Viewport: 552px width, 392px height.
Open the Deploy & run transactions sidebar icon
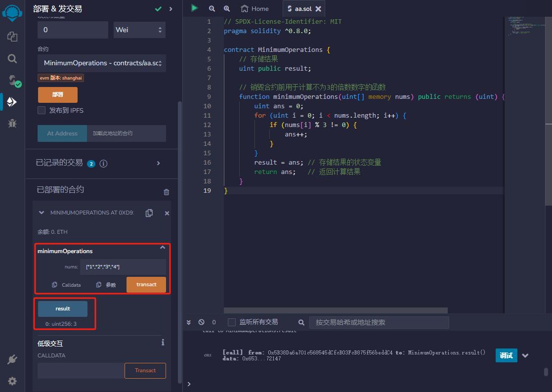12,102
